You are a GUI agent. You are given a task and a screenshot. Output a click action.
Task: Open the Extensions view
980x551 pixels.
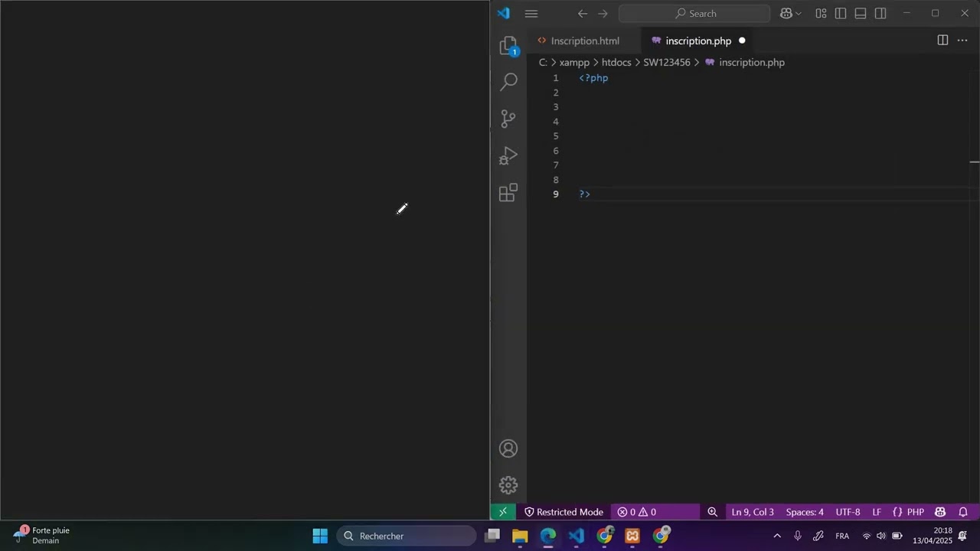(x=508, y=193)
